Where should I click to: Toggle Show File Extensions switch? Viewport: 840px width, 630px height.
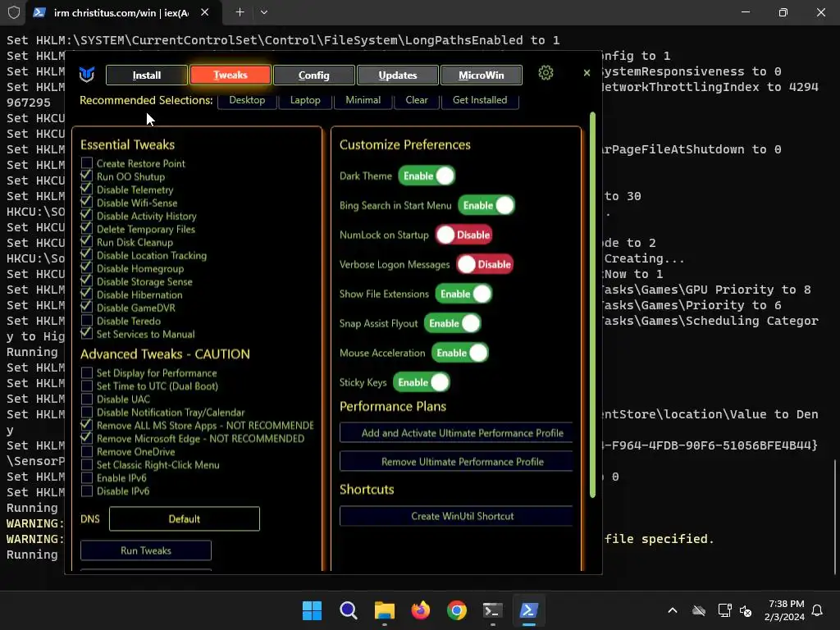(x=463, y=294)
